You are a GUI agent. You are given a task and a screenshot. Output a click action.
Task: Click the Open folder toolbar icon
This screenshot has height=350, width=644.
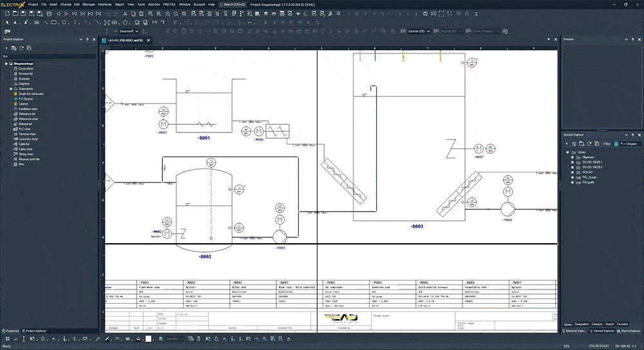point(15,14)
